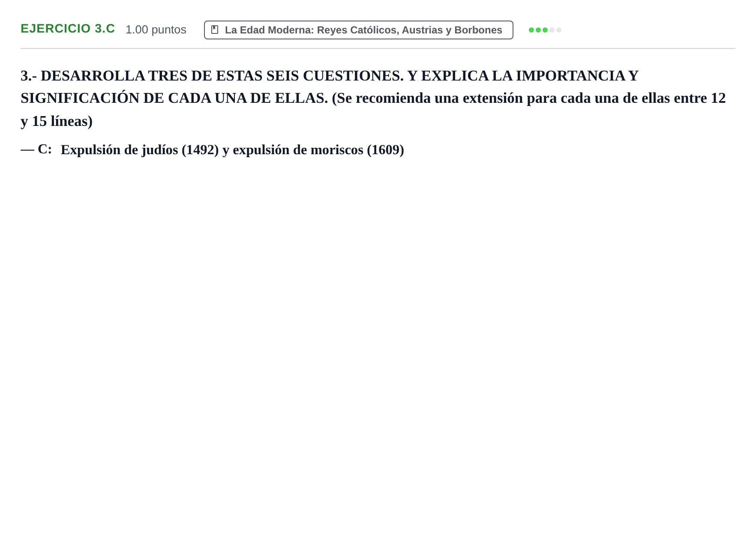Click the book icon in topic tag

coord(215,30)
